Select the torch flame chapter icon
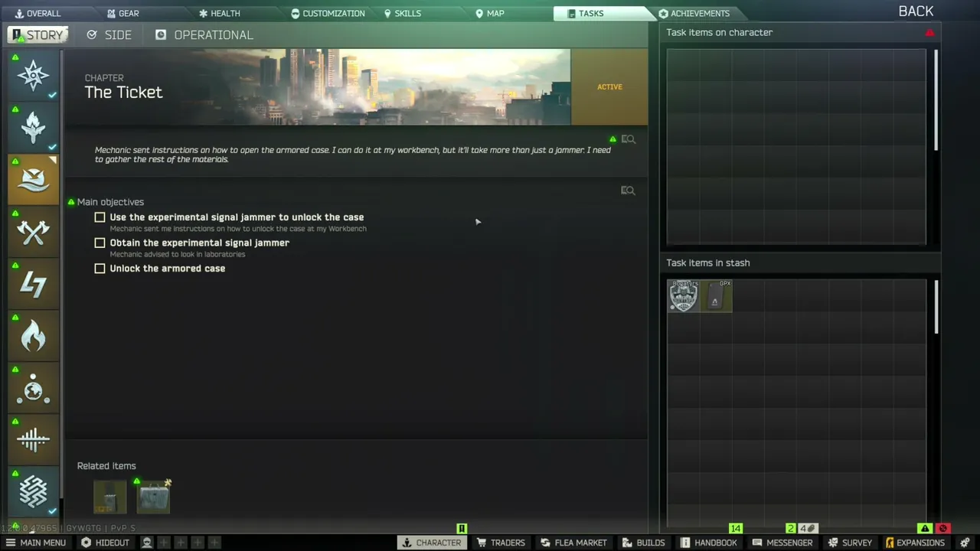Screen dimensions: 980x551 pyautogui.click(x=33, y=127)
